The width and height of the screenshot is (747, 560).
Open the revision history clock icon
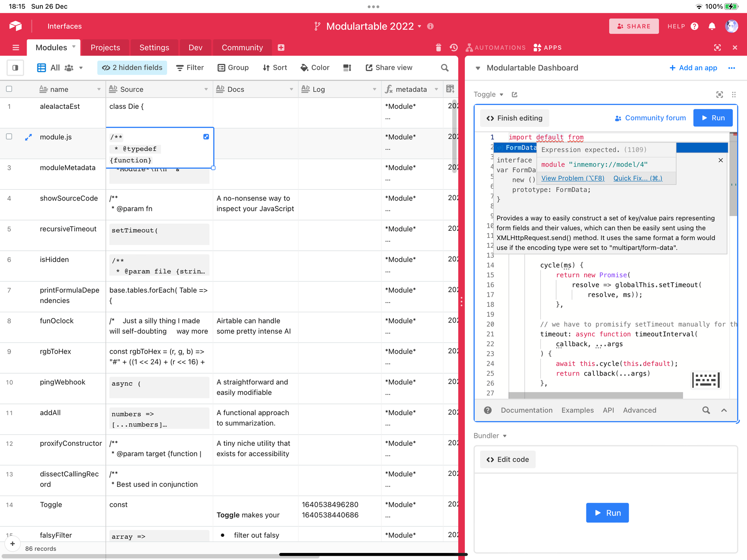pos(454,48)
